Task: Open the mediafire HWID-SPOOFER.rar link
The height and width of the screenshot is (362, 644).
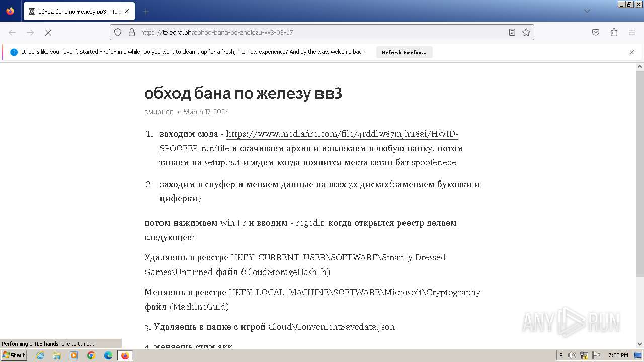Action: point(309,141)
